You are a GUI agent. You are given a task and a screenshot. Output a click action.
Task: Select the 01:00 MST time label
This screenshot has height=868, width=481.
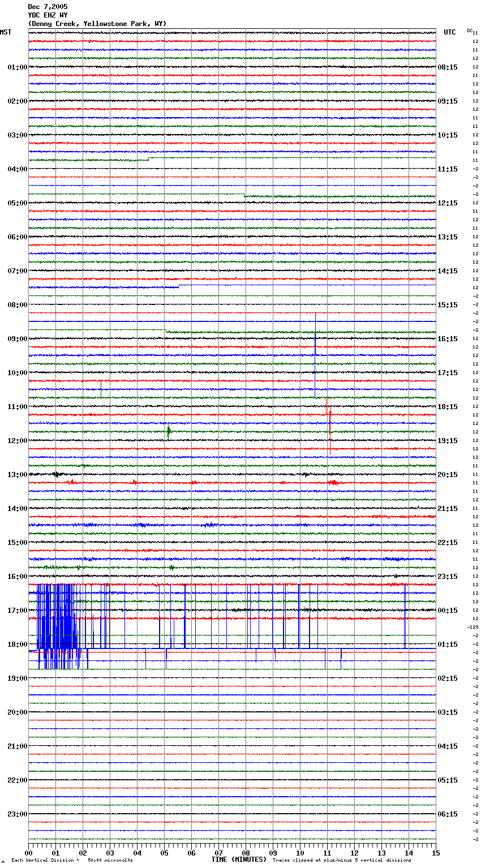[18, 67]
